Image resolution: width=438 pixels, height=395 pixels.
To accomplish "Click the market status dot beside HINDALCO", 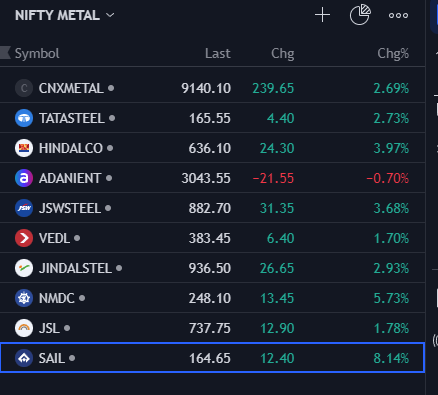I will (x=110, y=148).
